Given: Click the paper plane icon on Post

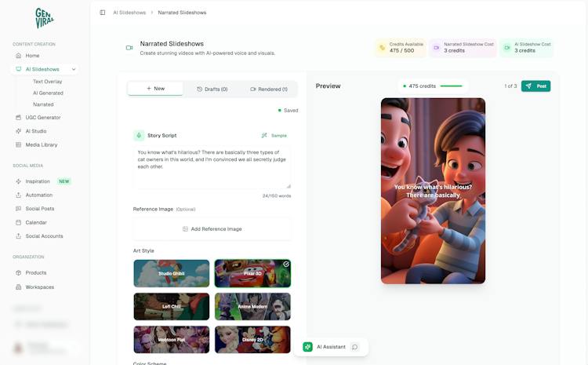Looking at the screenshot, I should pos(528,86).
